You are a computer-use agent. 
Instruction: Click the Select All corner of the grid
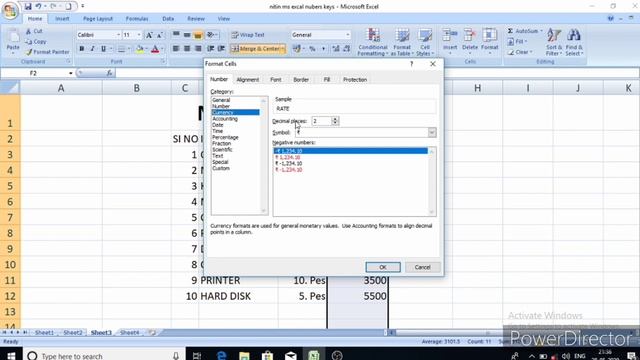pos(10,88)
